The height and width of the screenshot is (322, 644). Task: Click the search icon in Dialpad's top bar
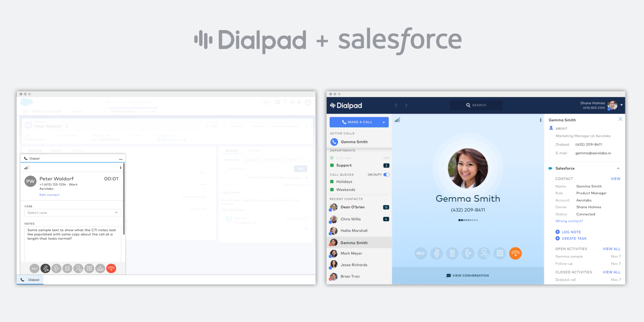pyautogui.click(x=468, y=105)
